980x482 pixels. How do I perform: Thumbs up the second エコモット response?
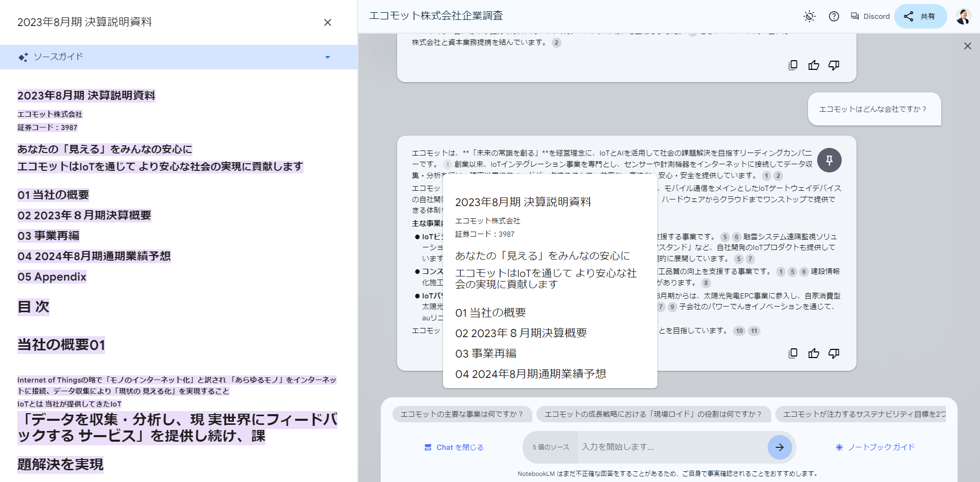coord(814,353)
